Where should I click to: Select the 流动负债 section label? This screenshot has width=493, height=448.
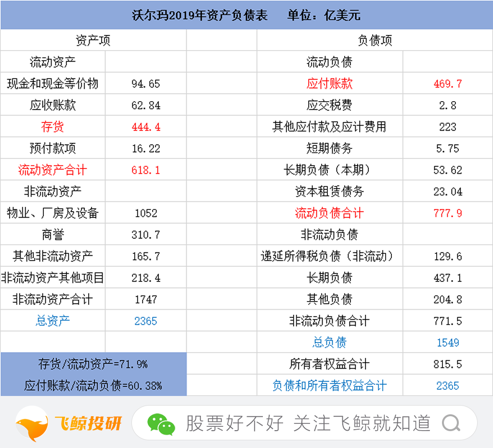click(x=329, y=62)
